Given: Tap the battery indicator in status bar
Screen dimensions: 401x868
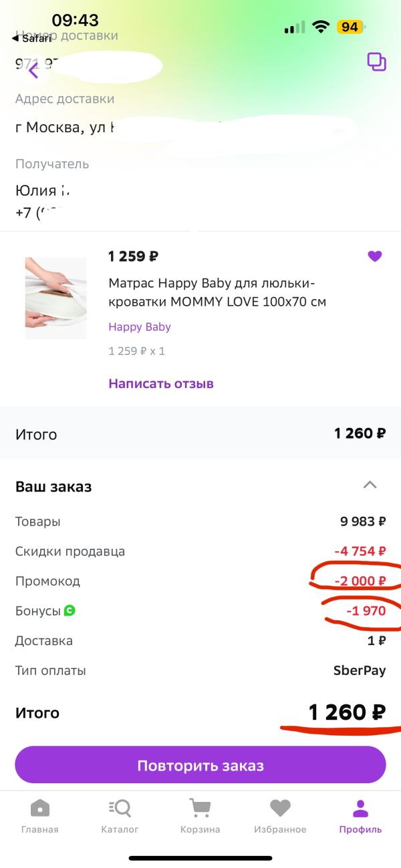Looking at the screenshot, I should tap(350, 27).
